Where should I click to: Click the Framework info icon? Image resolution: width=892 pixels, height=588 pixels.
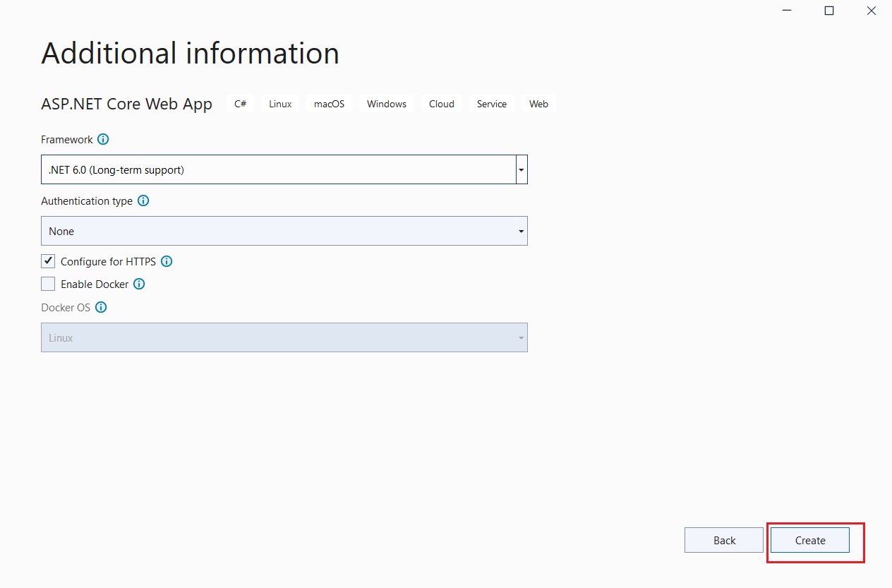point(103,139)
